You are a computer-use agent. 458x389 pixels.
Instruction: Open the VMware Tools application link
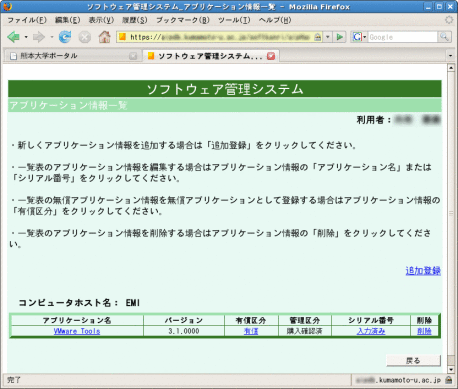77,331
